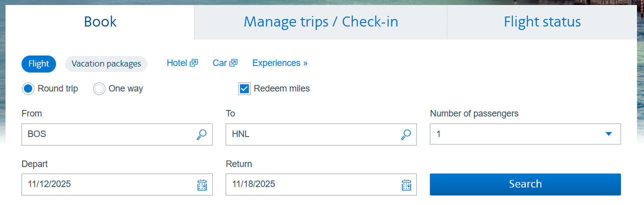This screenshot has height=205, width=644.
Task: Click the From airport search magnifier icon
Action: [x=202, y=134]
